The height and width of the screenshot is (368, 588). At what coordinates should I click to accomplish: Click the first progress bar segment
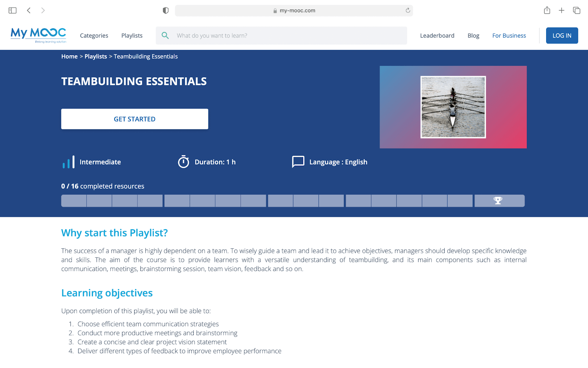click(x=74, y=201)
